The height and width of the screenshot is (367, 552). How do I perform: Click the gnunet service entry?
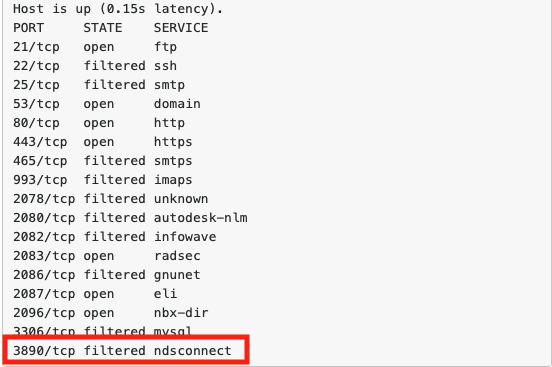click(177, 275)
